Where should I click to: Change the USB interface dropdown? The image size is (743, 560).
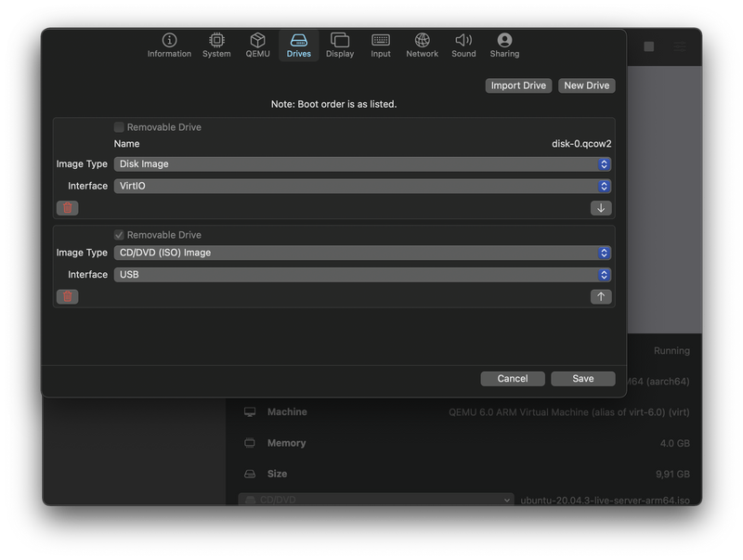(362, 275)
